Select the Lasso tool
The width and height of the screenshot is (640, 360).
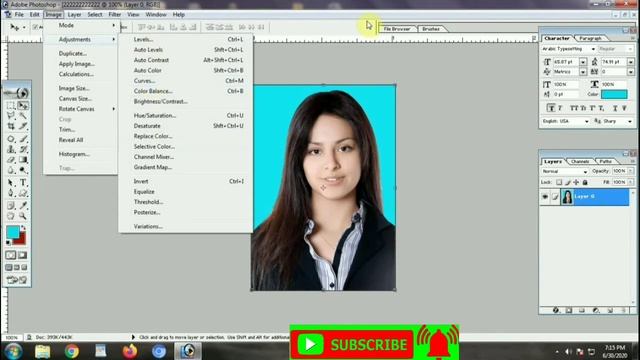pyautogui.click(x=11, y=116)
